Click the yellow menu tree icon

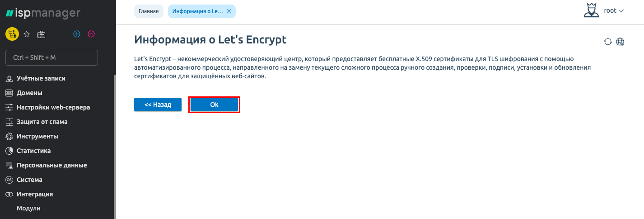[12, 33]
